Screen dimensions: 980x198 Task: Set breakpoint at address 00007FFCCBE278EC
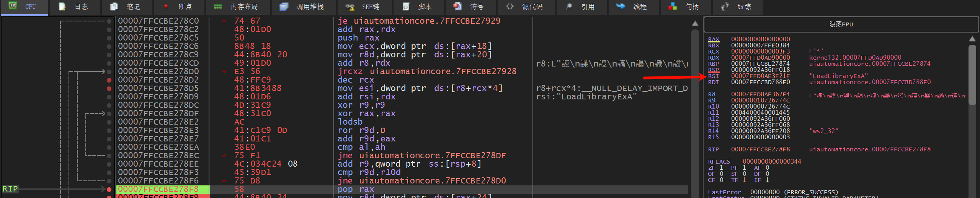109,156
